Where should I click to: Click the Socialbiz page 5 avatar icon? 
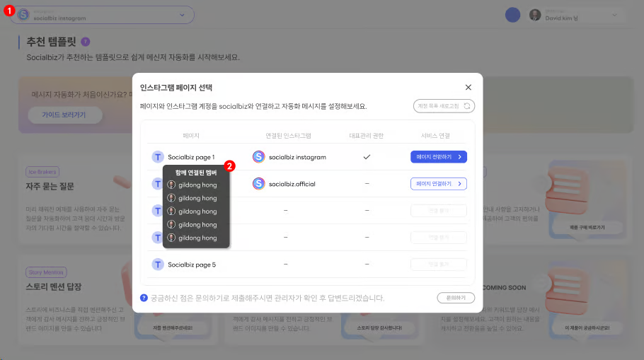(x=157, y=265)
